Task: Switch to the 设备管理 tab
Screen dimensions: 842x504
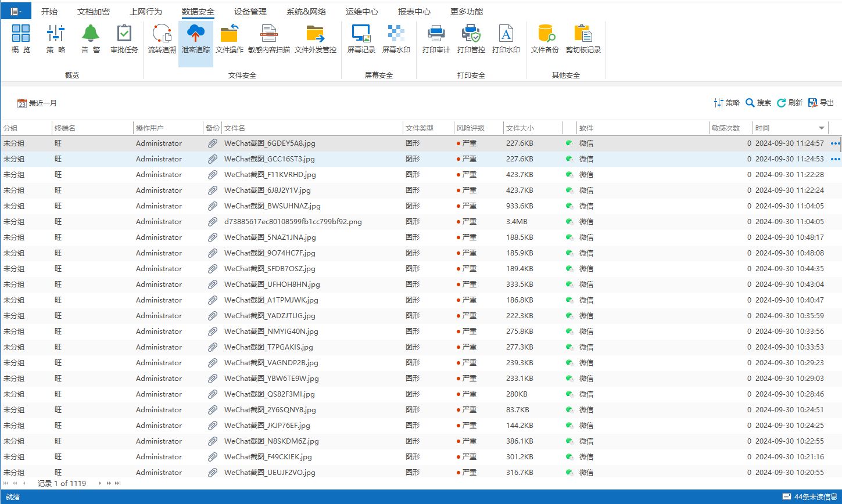Action: pyautogui.click(x=250, y=12)
